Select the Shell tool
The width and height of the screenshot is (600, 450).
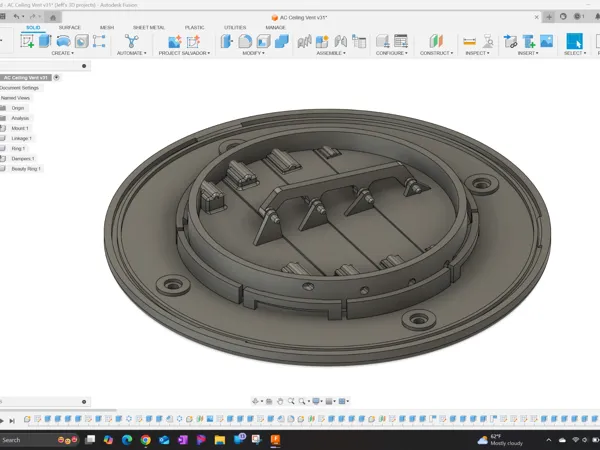pos(263,41)
